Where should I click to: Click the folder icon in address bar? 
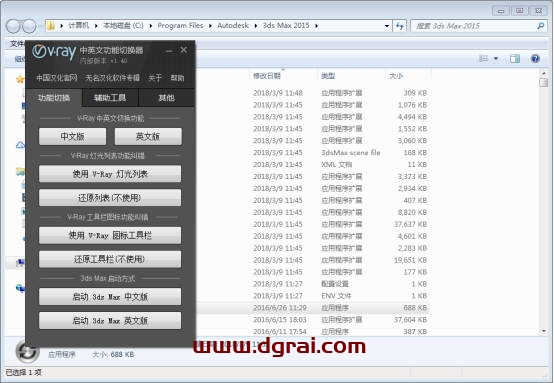pyautogui.click(x=51, y=26)
